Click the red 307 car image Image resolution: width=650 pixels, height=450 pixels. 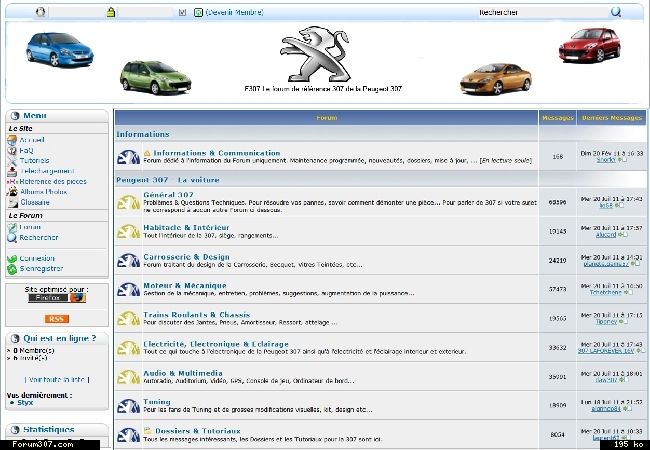pos(589,45)
